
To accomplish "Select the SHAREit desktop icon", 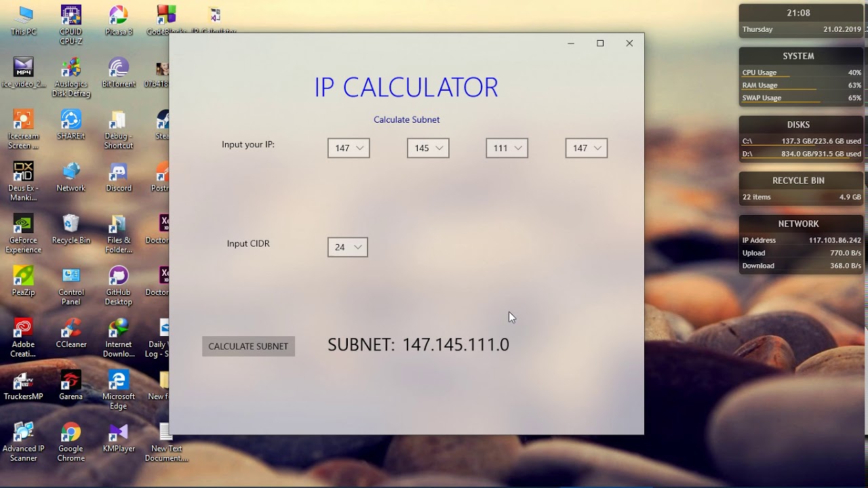I will 71,125.
